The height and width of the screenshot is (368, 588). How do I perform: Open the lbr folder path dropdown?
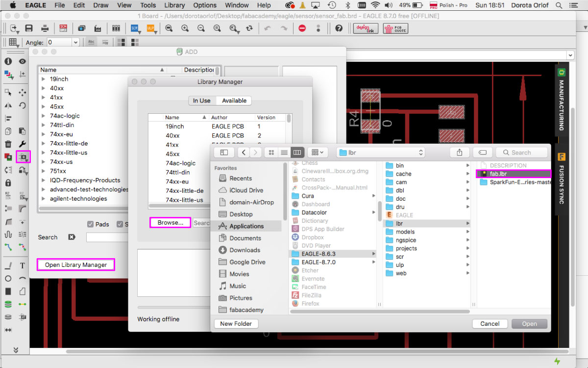[380, 153]
